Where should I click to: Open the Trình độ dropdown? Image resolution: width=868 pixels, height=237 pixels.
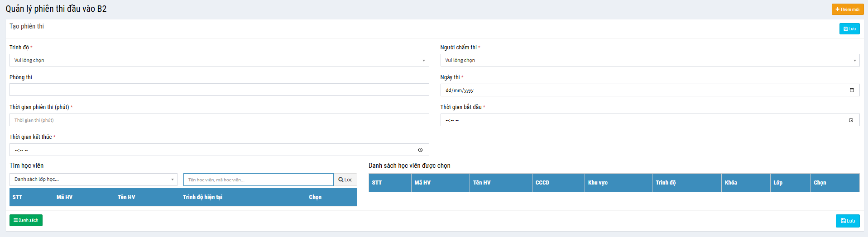tap(219, 60)
